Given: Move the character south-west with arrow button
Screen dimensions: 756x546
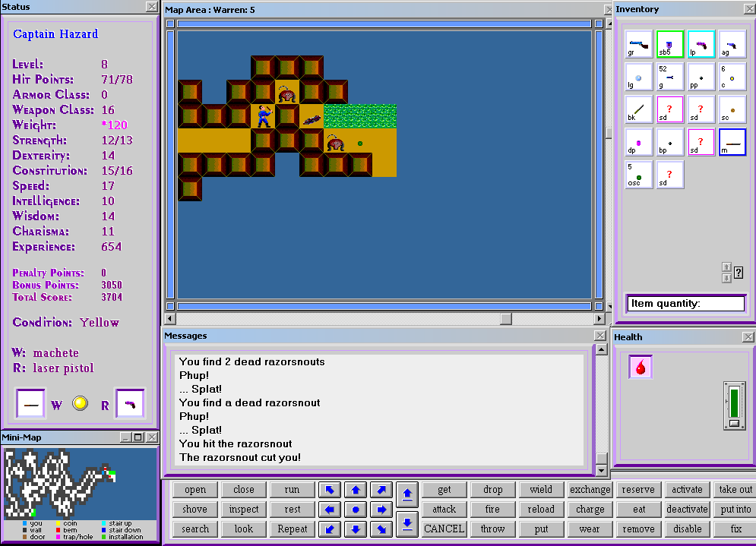Looking at the screenshot, I should pos(330,529).
